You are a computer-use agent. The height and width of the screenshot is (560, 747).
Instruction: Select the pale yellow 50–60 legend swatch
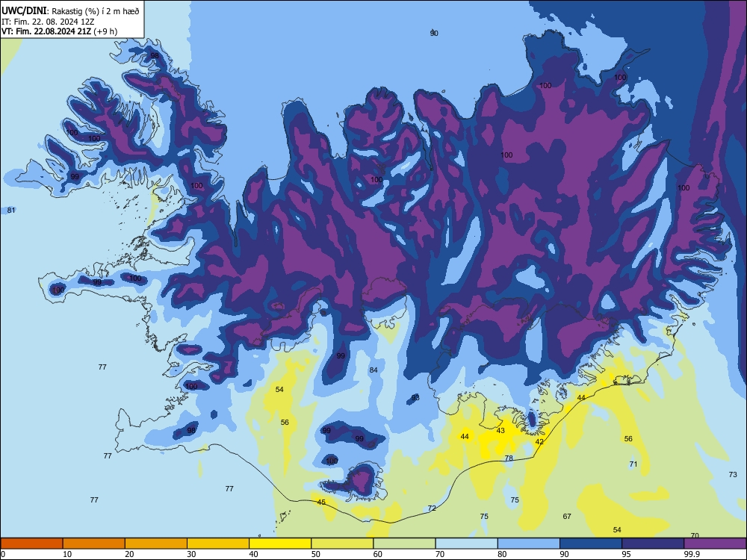tap(342, 544)
